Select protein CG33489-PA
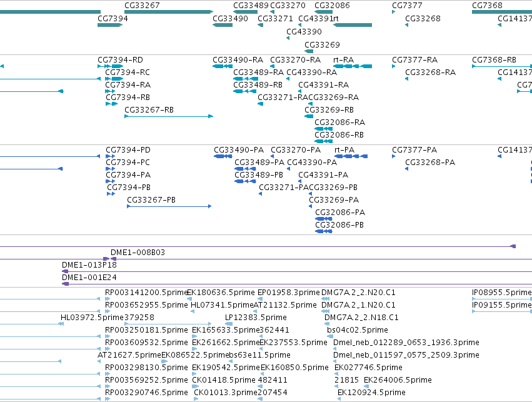Viewport: 532px width, 402px height. 259,163
